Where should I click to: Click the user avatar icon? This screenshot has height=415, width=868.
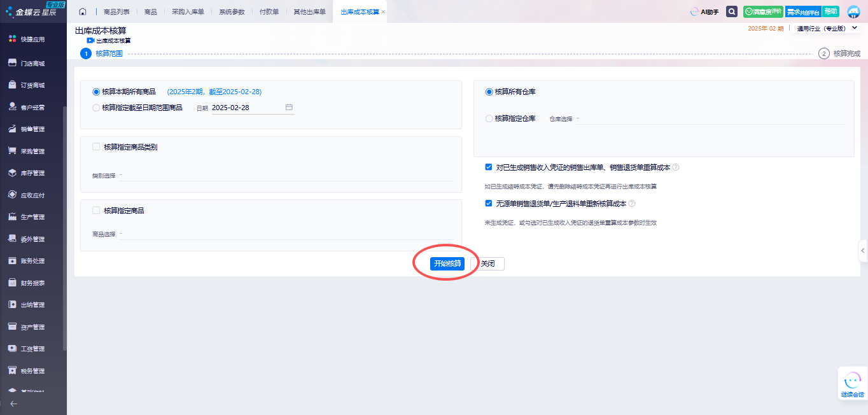tap(853, 11)
